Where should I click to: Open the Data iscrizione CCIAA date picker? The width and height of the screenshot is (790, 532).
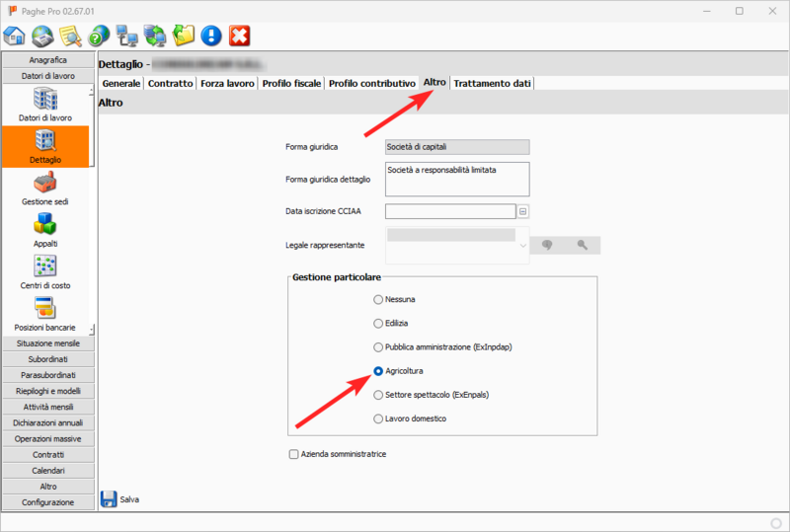coord(523,210)
